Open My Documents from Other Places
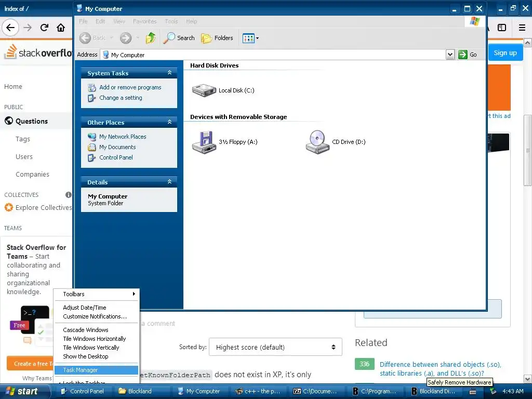Image resolution: width=532 pixels, height=399 pixels. tap(117, 147)
